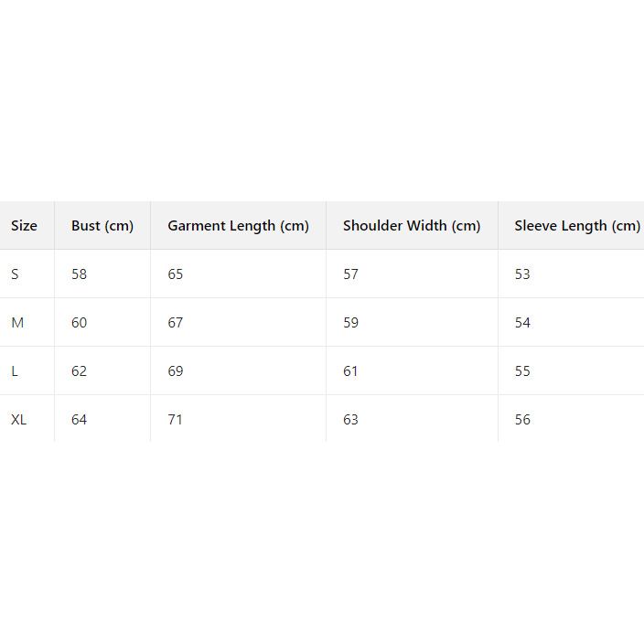
Task: Click the Shoulder Width (cm) header
Action: point(412,226)
